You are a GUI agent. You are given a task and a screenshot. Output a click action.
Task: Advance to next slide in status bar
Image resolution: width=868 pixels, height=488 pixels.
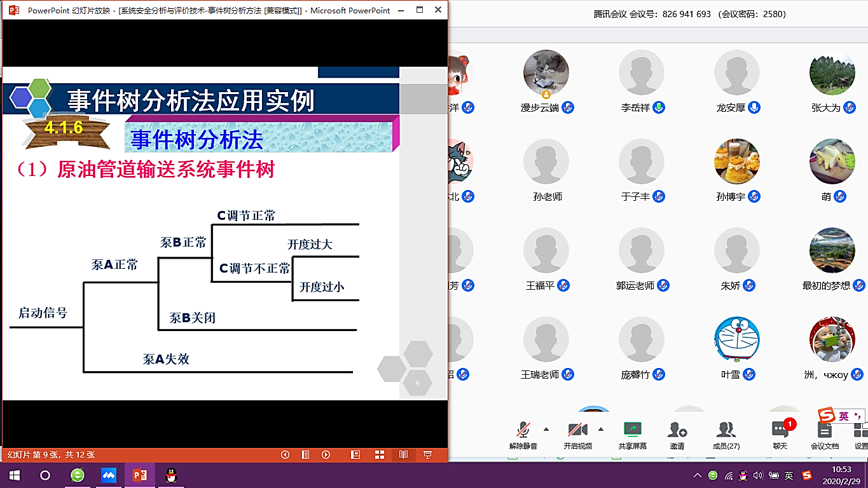coord(326,455)
